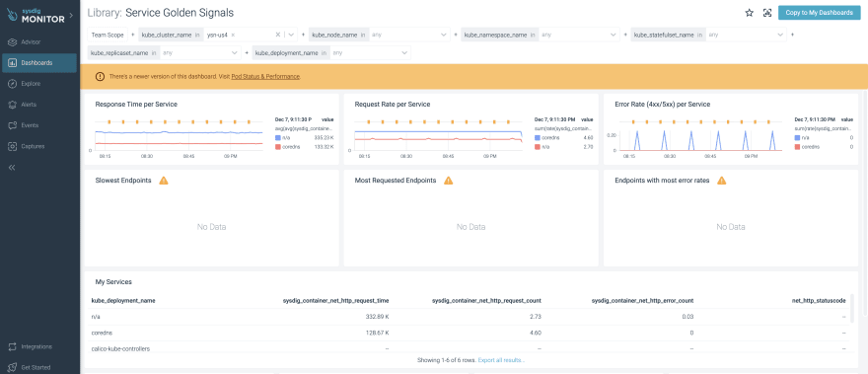Expand the kube_cluster_name dropdown arrow
The height and width of the screenshot is (374, 868).
pos(291,35)
